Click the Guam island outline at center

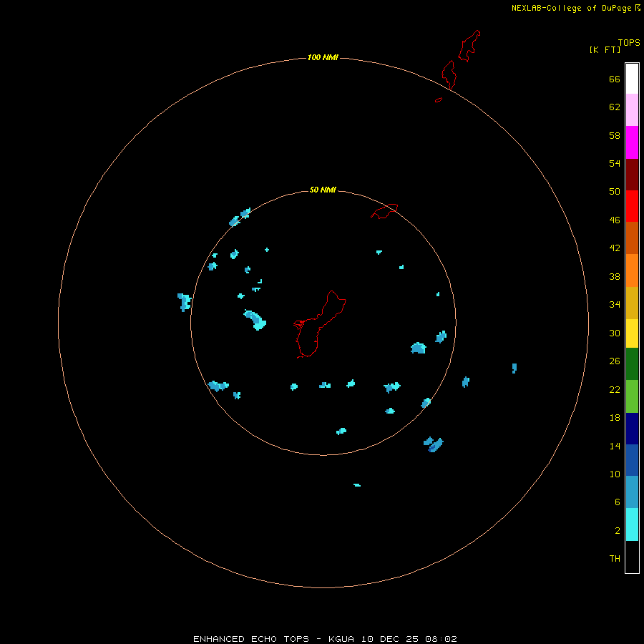coord(320,324)
